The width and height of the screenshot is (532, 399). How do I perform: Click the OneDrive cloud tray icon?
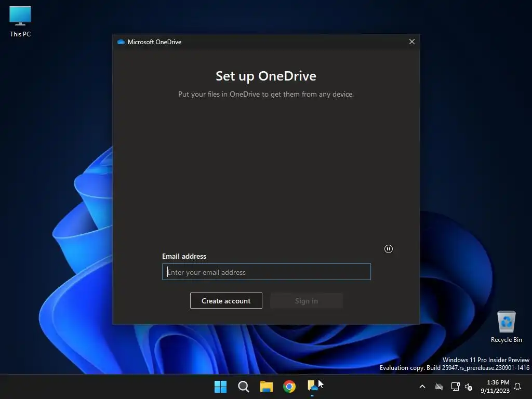pyautogui.click(x=439, y=387)
